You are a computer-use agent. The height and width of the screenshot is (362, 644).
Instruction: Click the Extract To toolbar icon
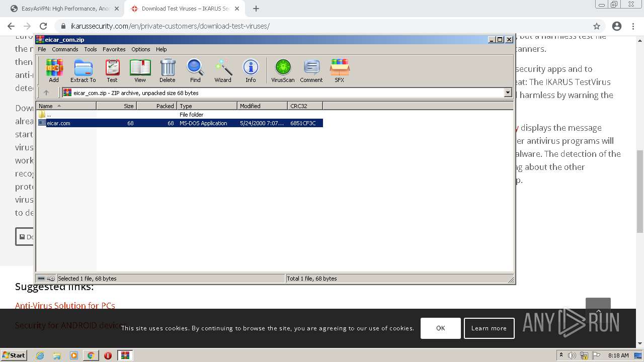83,71
